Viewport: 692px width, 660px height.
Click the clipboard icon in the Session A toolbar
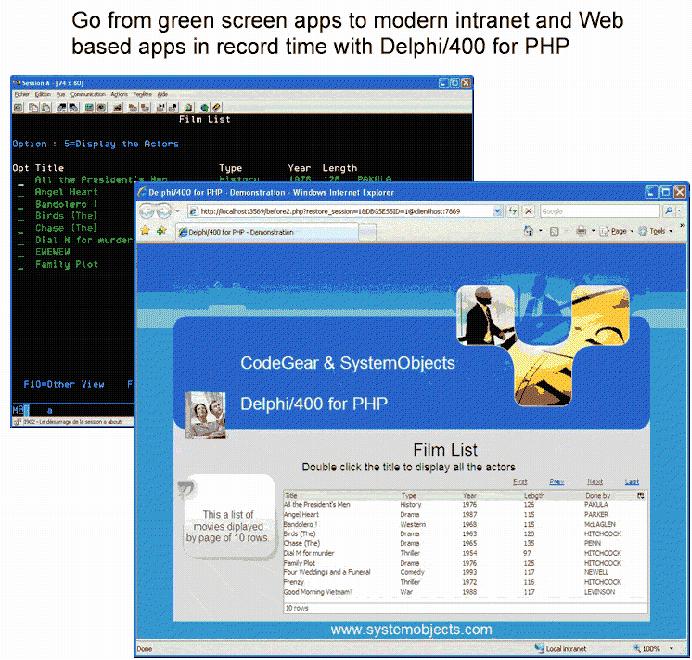coord(188,107)
